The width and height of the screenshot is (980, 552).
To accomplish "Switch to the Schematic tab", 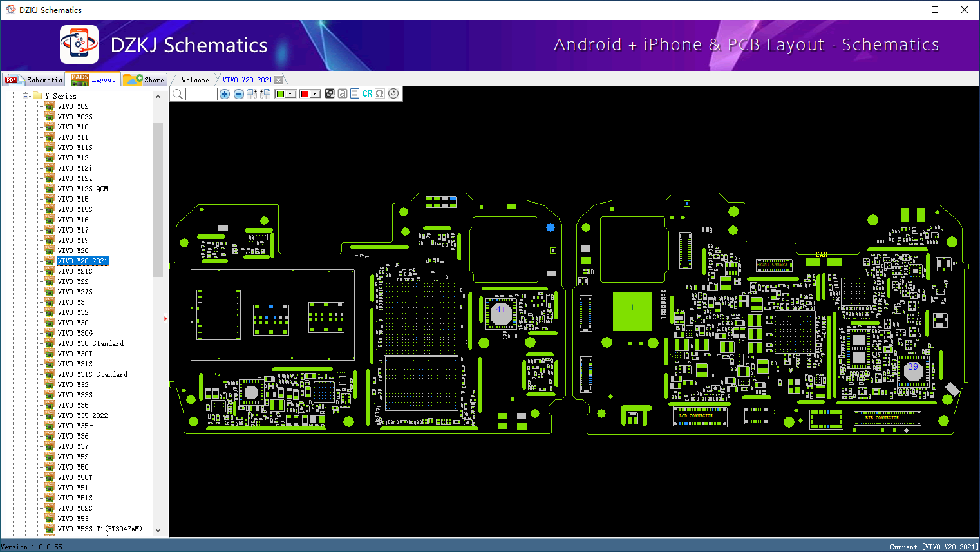I will pyautogui.click(x=33, y=80).
